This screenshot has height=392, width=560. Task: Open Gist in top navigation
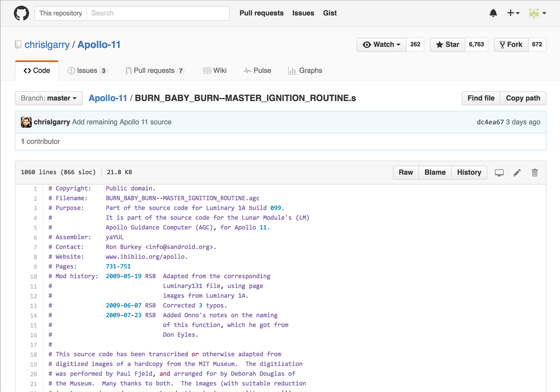click(x=330, y=13)
